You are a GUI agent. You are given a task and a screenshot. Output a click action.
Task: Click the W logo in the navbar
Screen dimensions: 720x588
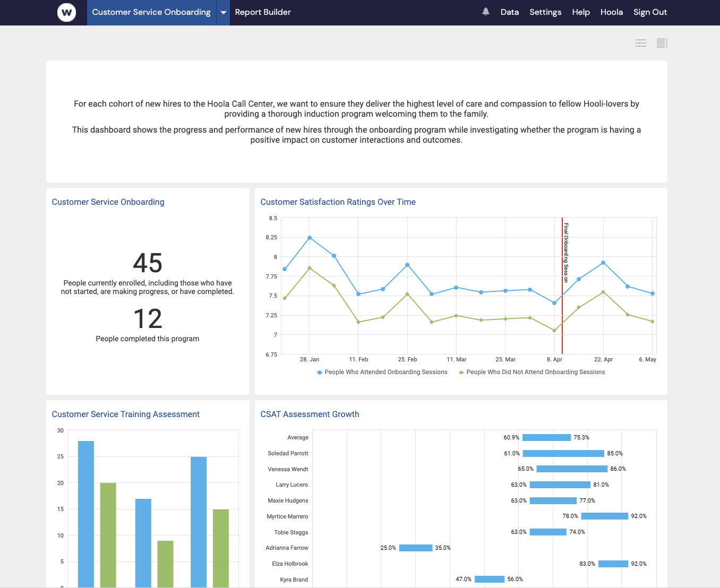click(x=66, y=12)
